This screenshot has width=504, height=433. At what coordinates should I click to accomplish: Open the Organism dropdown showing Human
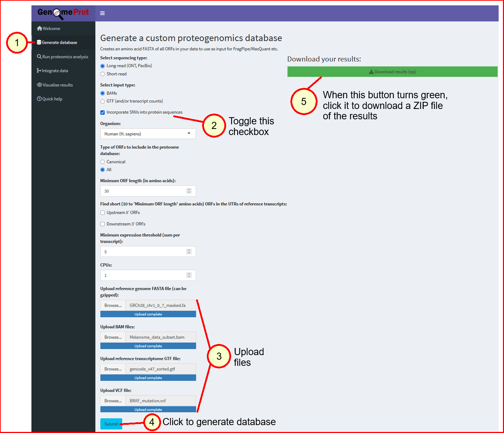click(148, 134)
